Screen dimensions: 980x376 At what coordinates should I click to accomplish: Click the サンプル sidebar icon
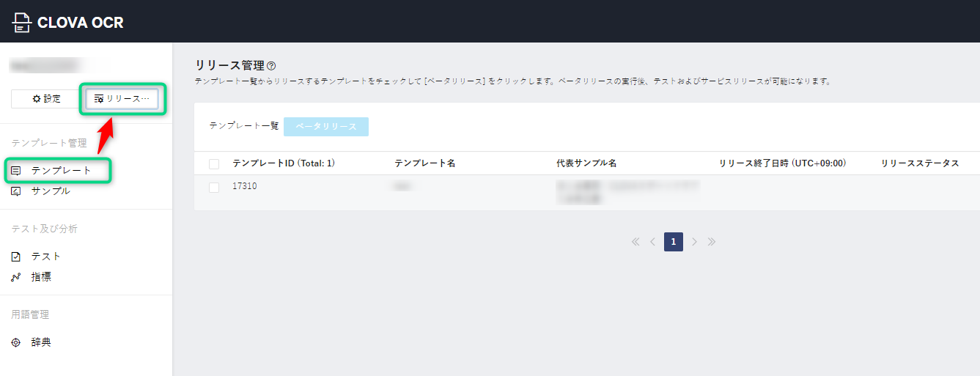pyautogui.click(x=16, y=191)
